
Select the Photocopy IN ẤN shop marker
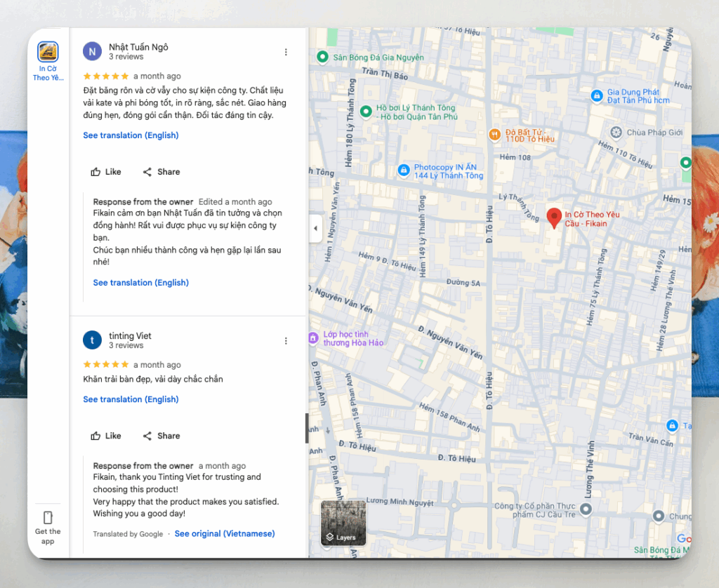(404, 171)
